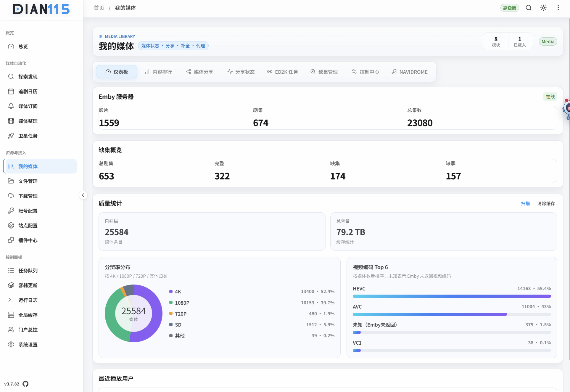This screenshot has height=392, width=570.
Task: Click the 影片 count 1559
Action: click(x=109, y=123)
